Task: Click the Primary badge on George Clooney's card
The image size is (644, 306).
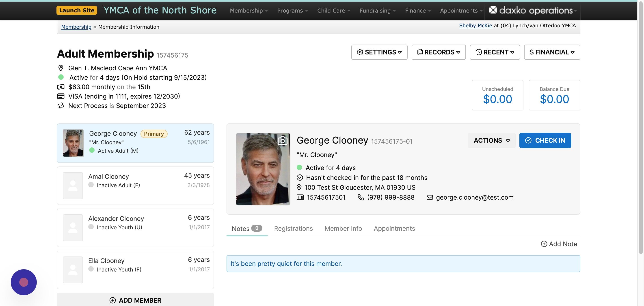Action: coord(154,134)
